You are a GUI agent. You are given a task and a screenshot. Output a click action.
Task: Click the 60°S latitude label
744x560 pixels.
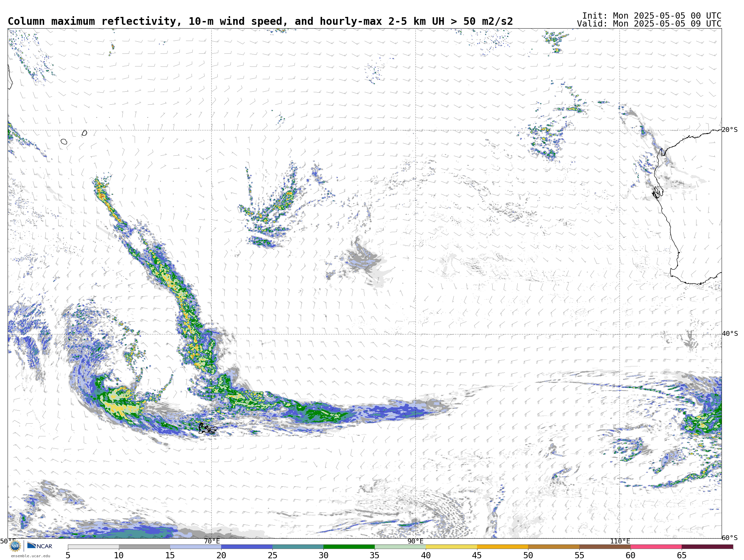coord(730,538)
